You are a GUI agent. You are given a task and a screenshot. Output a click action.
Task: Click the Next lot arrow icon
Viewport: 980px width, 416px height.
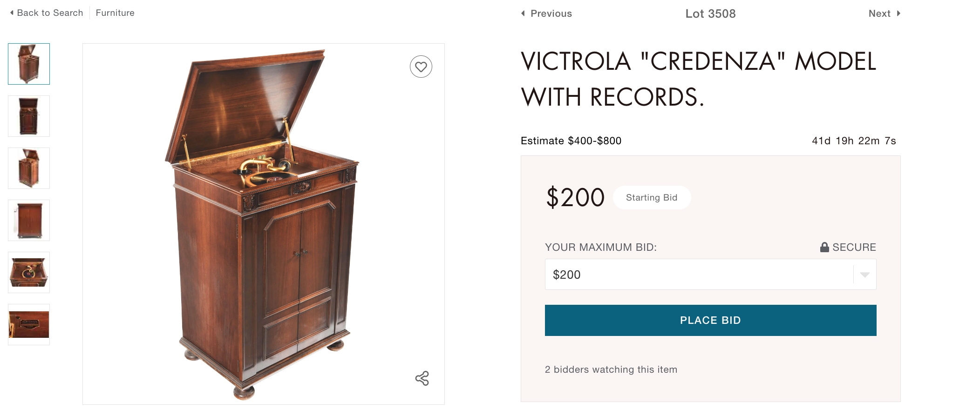pyautogui.click(x=898, y=13)
